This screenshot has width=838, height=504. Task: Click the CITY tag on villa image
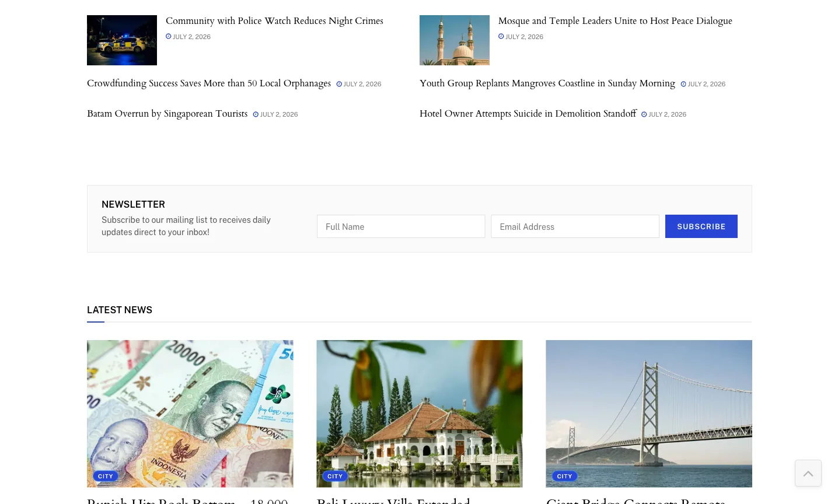click(x=335, y=476)
